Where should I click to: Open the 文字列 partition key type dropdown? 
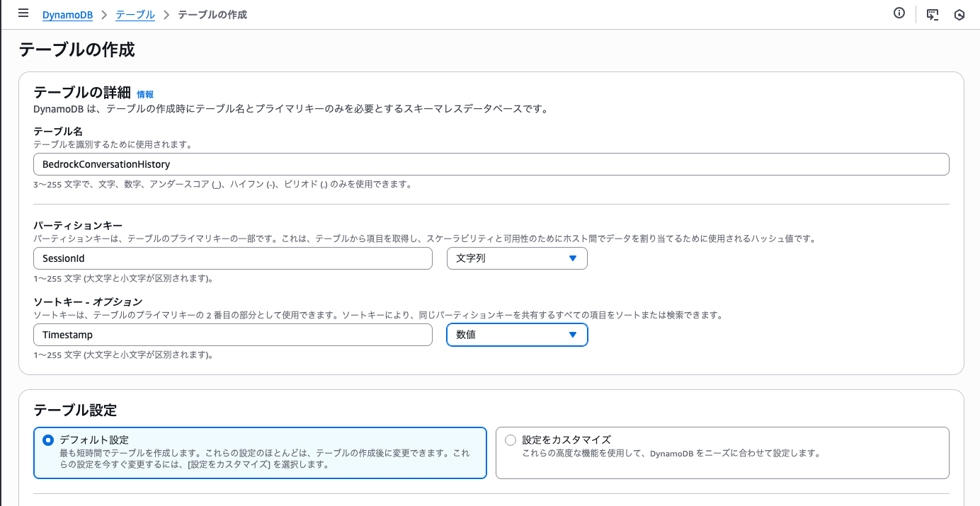tap(517, 258)
